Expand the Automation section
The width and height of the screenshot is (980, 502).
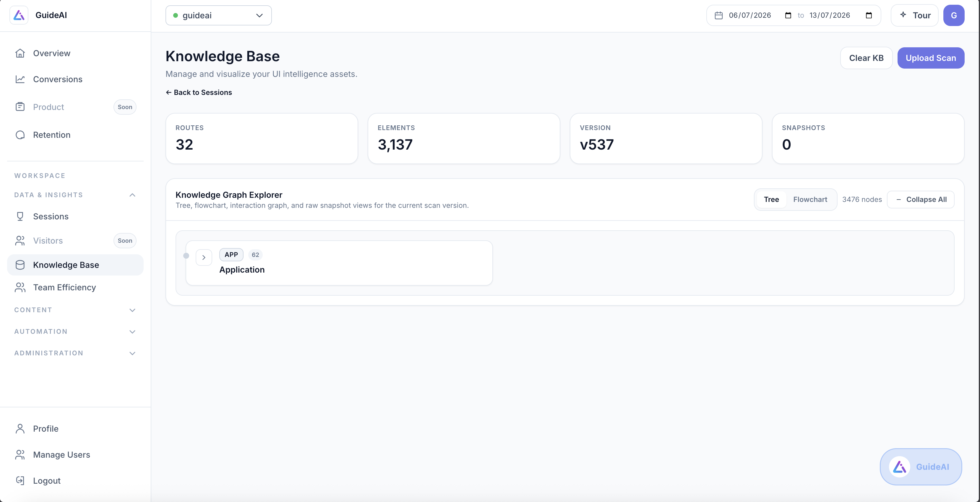pyautogui.click(x=75, y=331)
